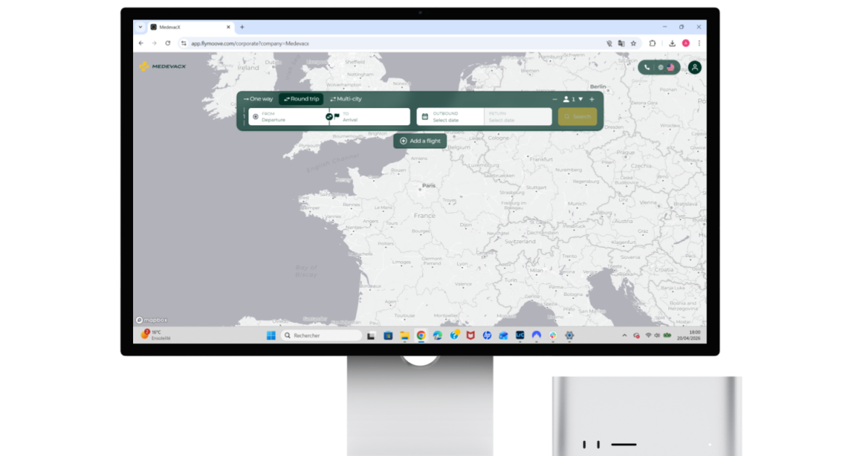Viewport: 868px width, 456px height.
Task: Swap departure and arrival with the exchange icon
Action: click(x=329, y=117)
